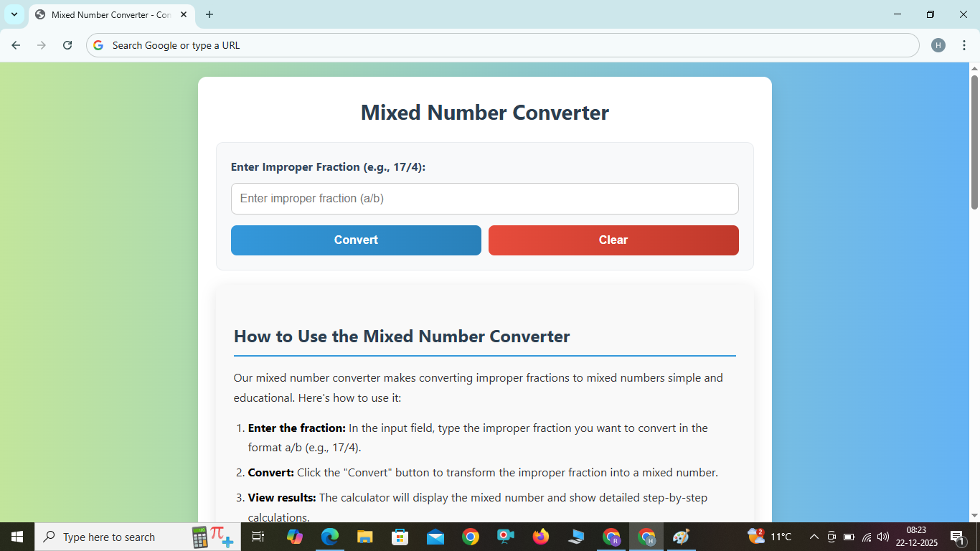The width and height of the screenshot is (980, 551).
Task: Click the browser forward arrow
Action: pyautogui.click(x=42, y=44)
